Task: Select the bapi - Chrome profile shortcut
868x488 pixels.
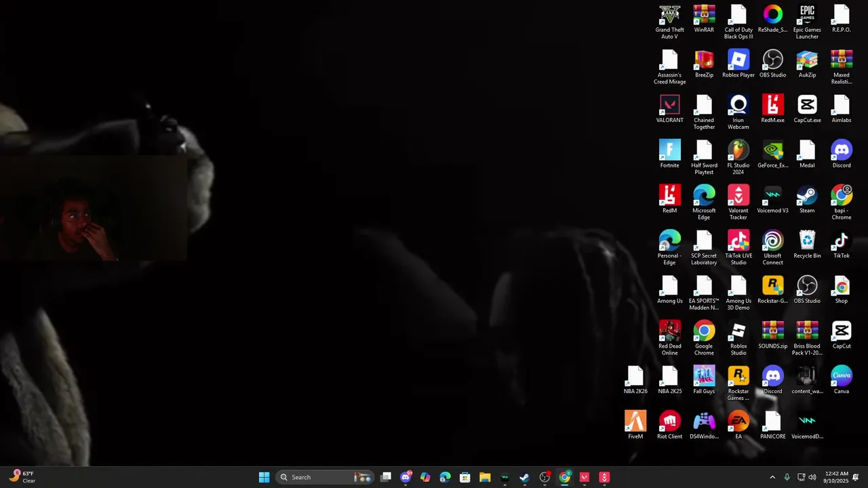Action: click(x=841, y=203)
